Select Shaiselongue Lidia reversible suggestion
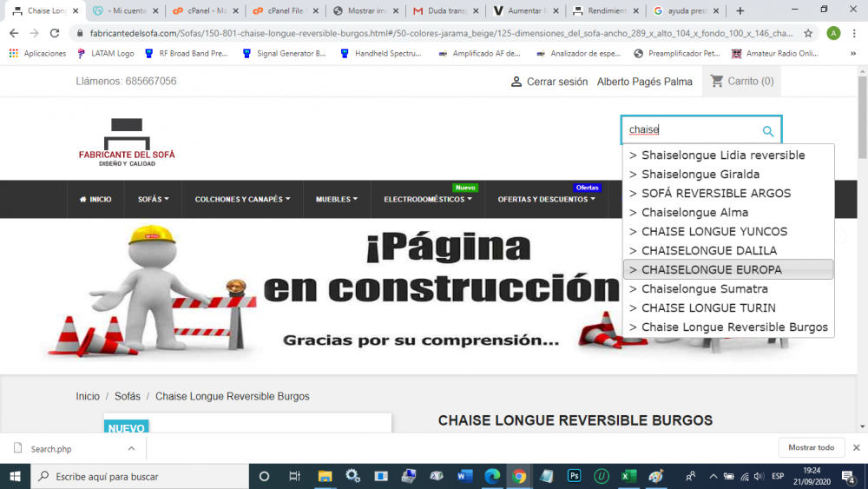This screenshot has height=489, width=868. (728, 155)
